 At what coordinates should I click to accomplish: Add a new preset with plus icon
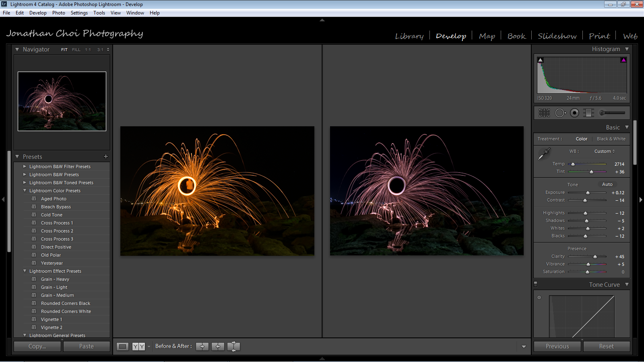coord(106,156)
